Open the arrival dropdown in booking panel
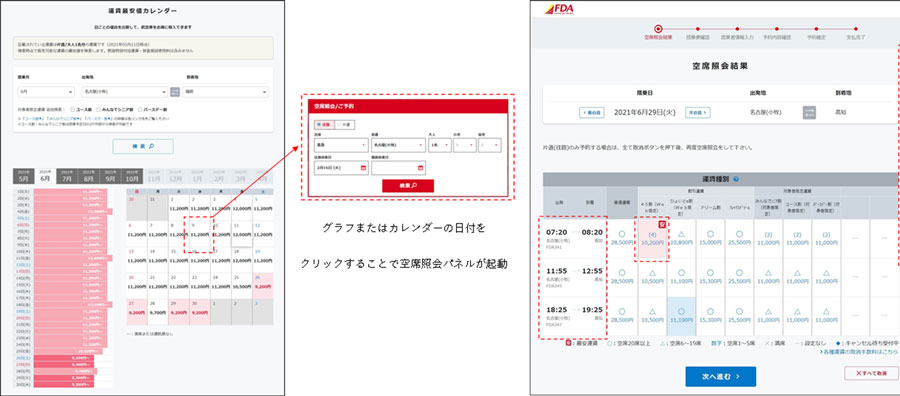This screenshot has height=396, width=900. pos(398,145)
